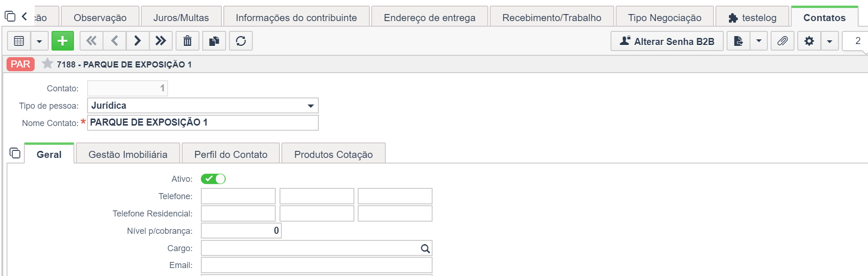Open the Tipo de pessoa dropdown

[203, 105]
